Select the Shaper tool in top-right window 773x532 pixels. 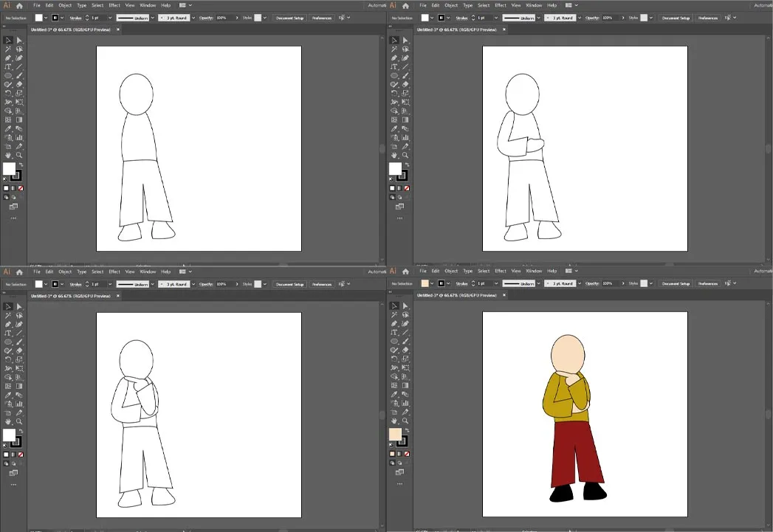coord(394,85)
